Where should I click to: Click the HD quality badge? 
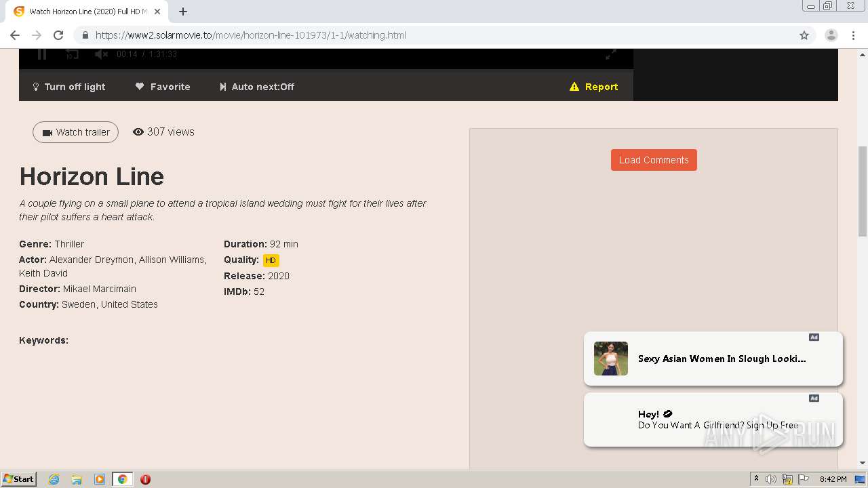click(271, 260)
